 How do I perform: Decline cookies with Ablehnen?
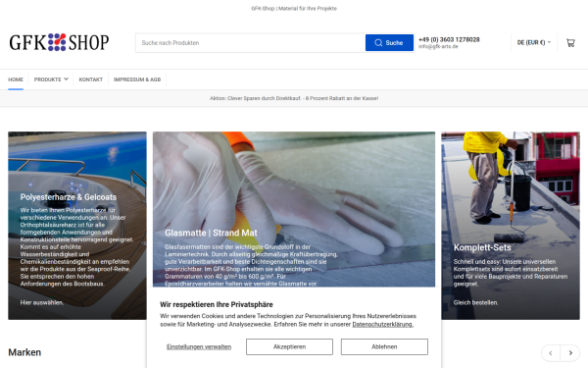coord(384,346)
